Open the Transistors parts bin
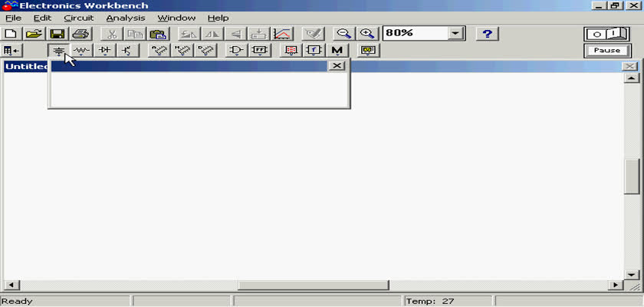644x307 pixels. pyautogui.click(x=128, y=51)
